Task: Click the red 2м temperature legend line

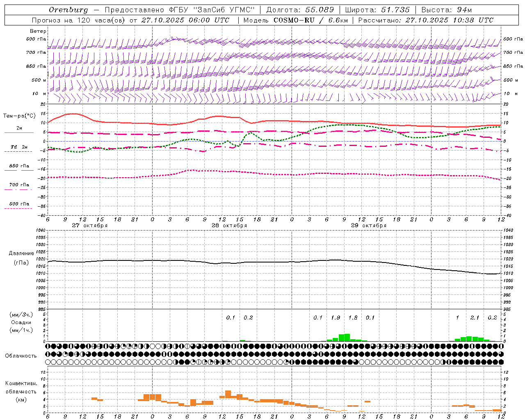Action: pos(19,132)
